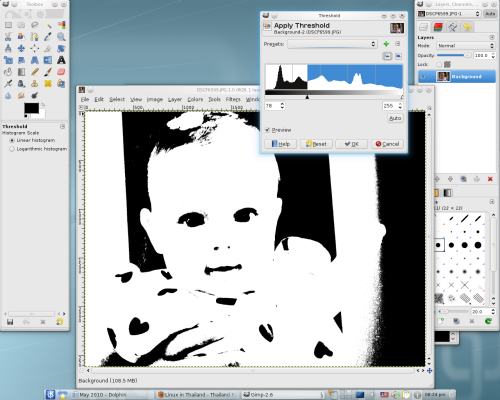Step the 255 high threshold spinner
Viewport: 500px width, 400px height.
tap(400, 106)
